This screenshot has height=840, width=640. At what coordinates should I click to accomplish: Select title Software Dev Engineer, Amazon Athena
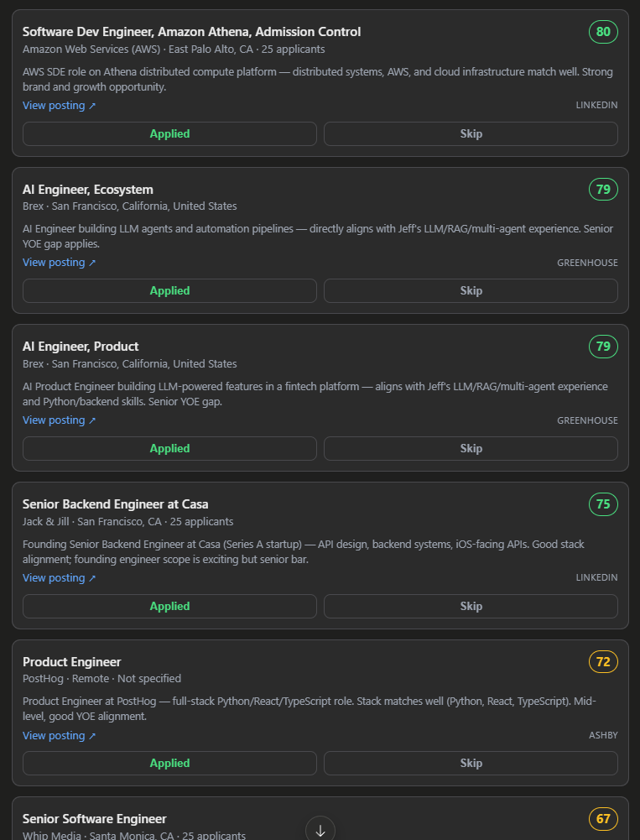[x=192, y=32]
